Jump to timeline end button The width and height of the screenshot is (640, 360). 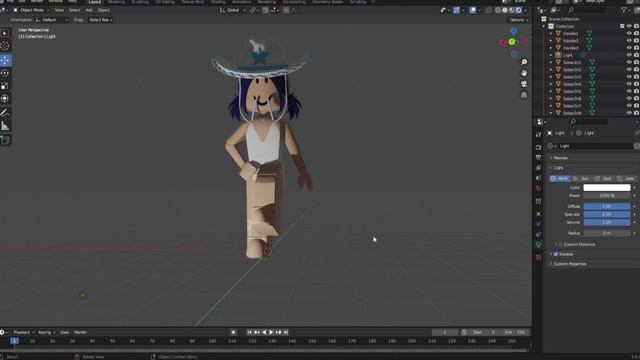click(x=286, y=333)
